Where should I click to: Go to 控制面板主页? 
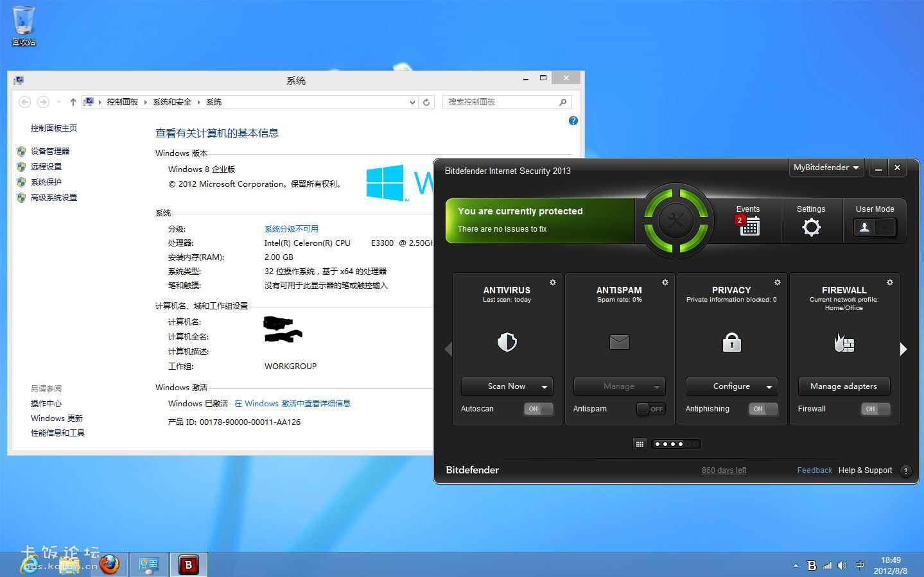(x=54, y=128)
